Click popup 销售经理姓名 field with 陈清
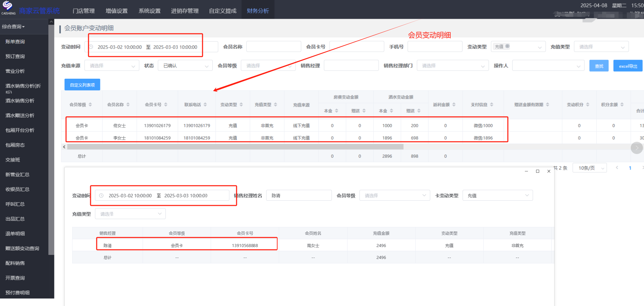The width and height of the screenshot is (644, 306). pyautogui.click(x=299, y=195)
